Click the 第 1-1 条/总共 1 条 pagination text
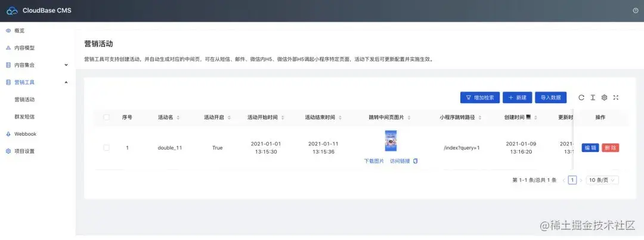 click(x=534, y=180)
